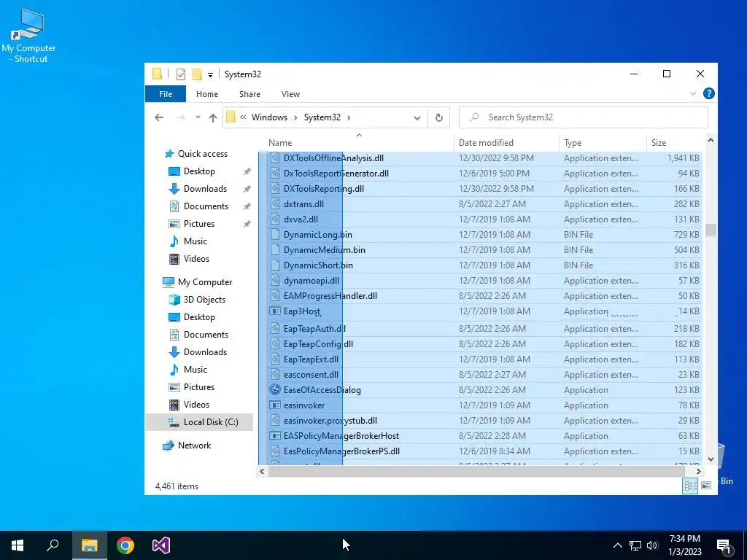Expand the ribbon with the chevron
The image size is (747, 560).
(693, 93)
